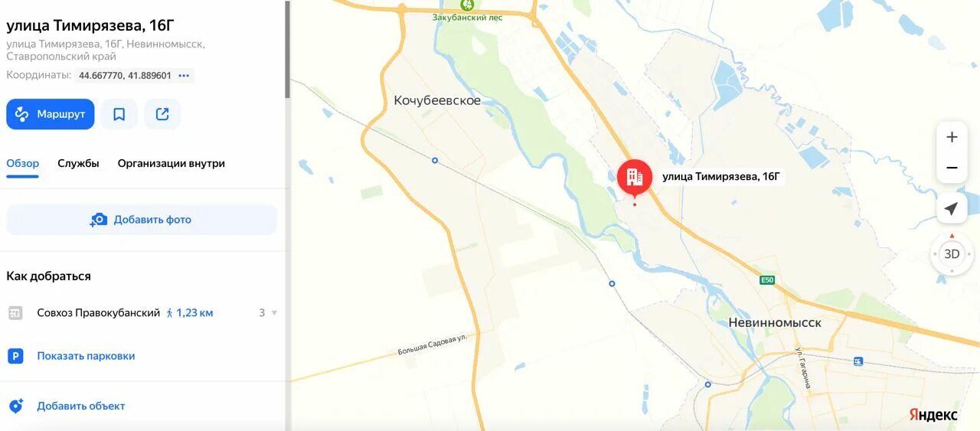Image resolution: width=980 pixels, height=431 pixels.
Task: Click the my location arrow icon
Action: pos(952,208)
